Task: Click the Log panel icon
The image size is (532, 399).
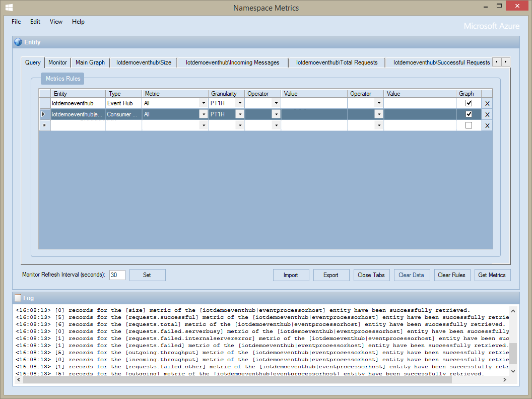Action: tap(18, 298)
